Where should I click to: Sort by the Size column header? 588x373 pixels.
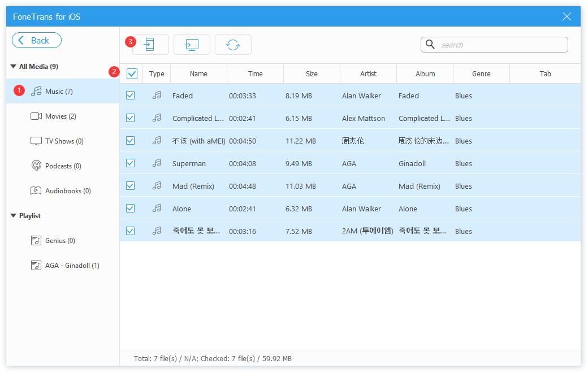(x=312, y=74)
